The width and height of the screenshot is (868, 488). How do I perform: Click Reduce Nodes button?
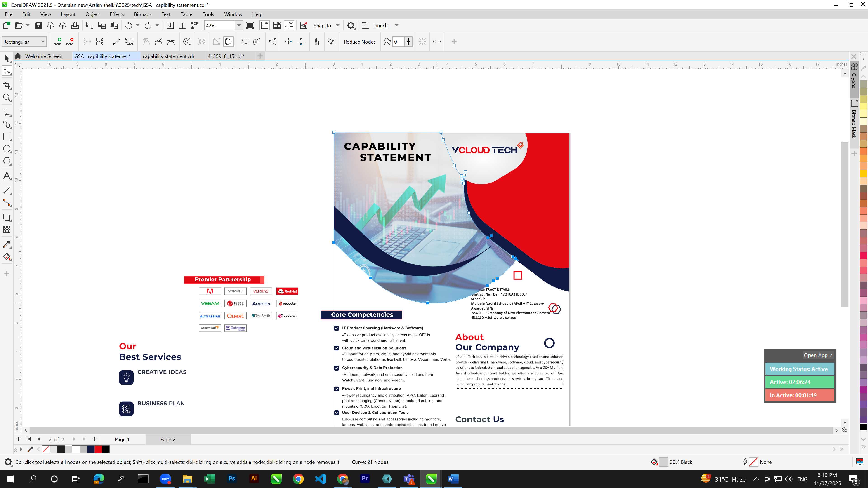[x=360, y=42]
